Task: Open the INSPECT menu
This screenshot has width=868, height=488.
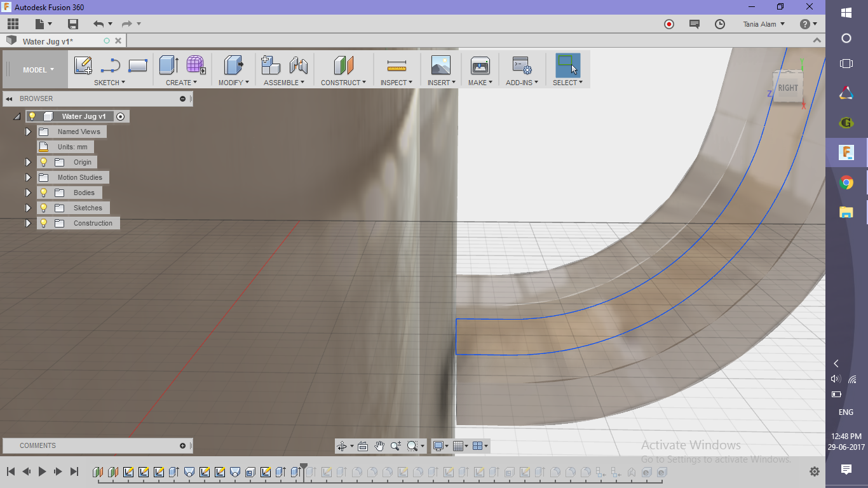Action: 397,83
